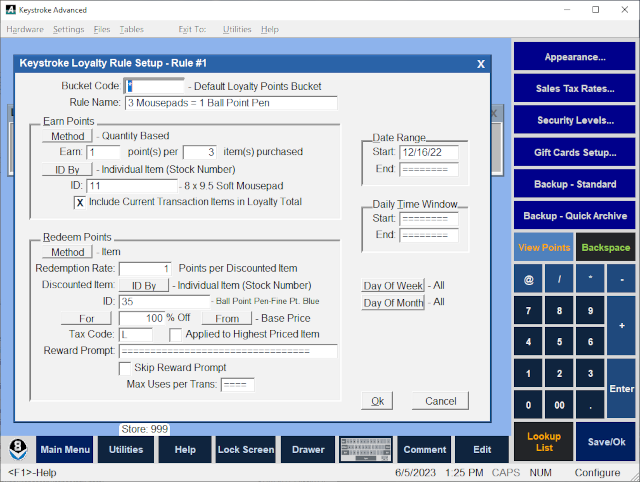Open the Settings menu
Screen dimensions: 640x482
69,30
